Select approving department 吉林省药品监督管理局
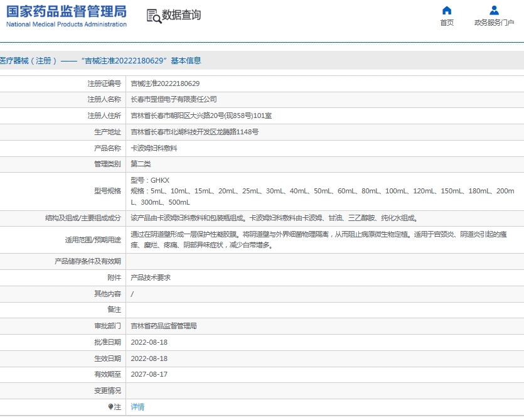The width and height of the screenshot is (524, 420). [163, 326]
